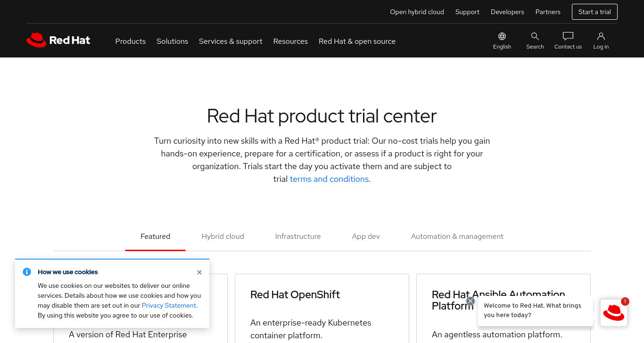Open the Open hybrid cloud link
This screenshot has height=343, width=644.
click(417, 12)
